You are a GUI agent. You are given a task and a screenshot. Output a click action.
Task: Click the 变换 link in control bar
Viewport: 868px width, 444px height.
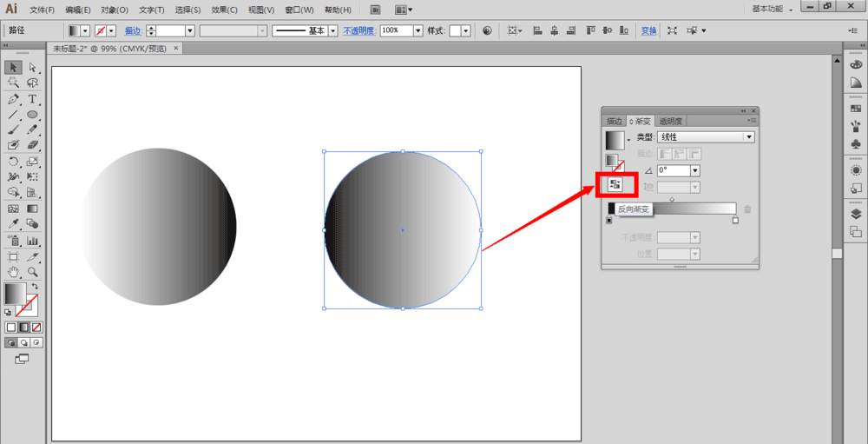(648, 30)
